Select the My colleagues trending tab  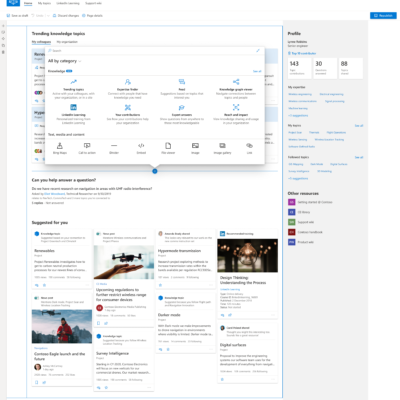[41, 42]
